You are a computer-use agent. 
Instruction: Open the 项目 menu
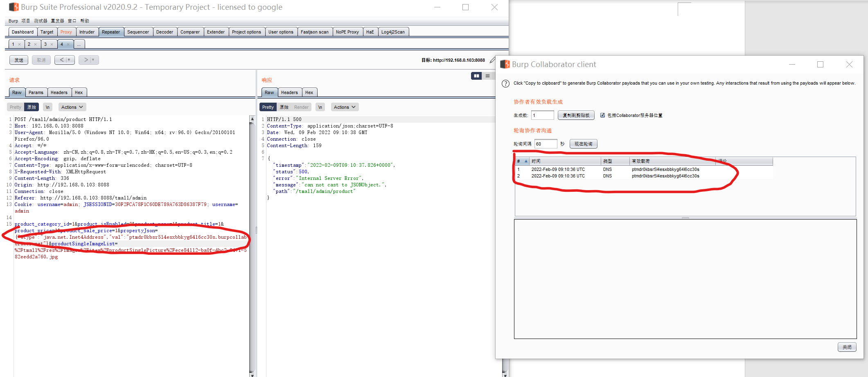(x=25, y=21)
